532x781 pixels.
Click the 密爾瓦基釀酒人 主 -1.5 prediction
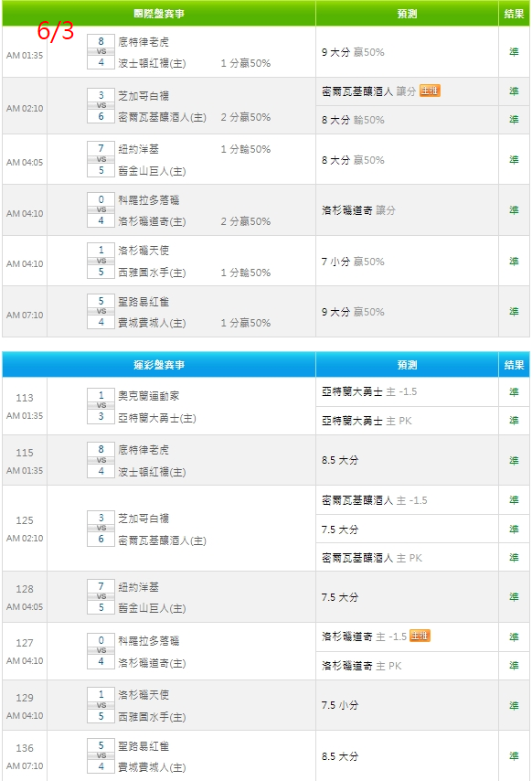coord(374,500)
